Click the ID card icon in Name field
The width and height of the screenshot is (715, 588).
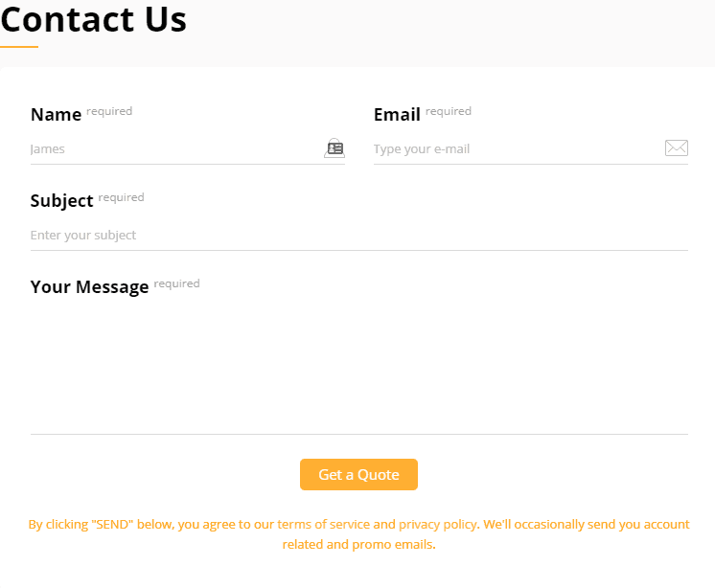334,148
